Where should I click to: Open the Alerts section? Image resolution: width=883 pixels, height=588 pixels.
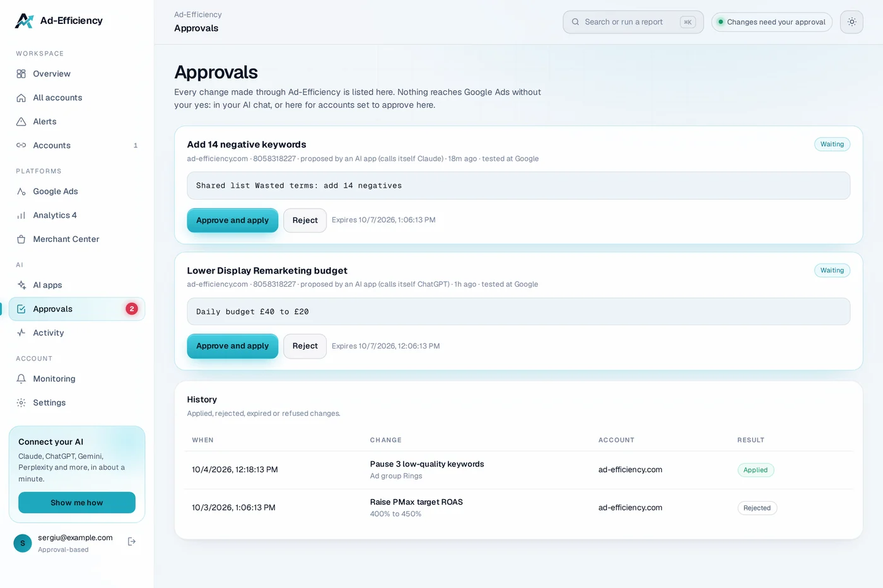point(77,122)
